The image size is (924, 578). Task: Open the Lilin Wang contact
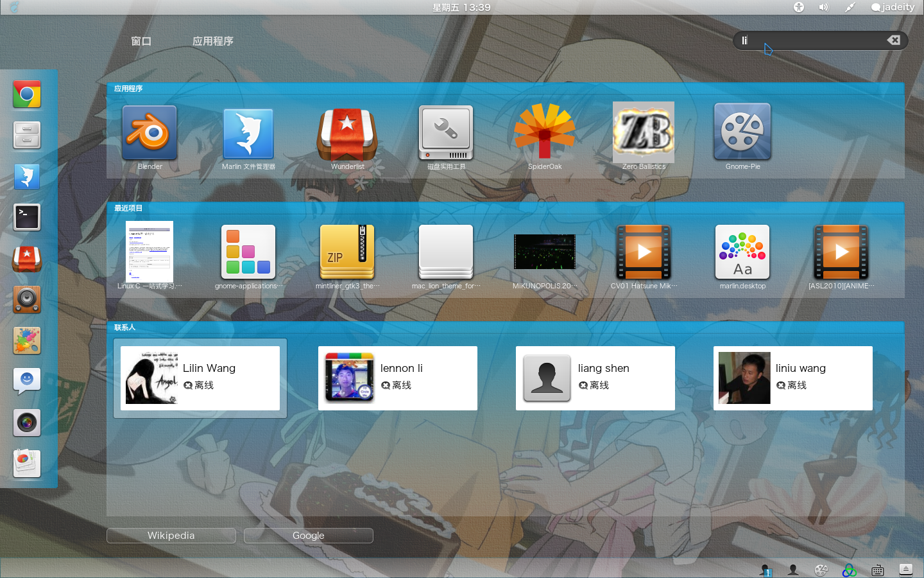coord(200,378)
